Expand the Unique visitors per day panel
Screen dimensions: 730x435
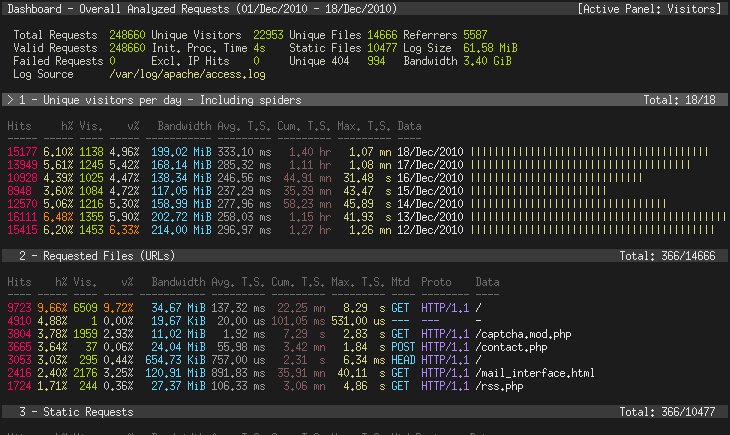152,100
